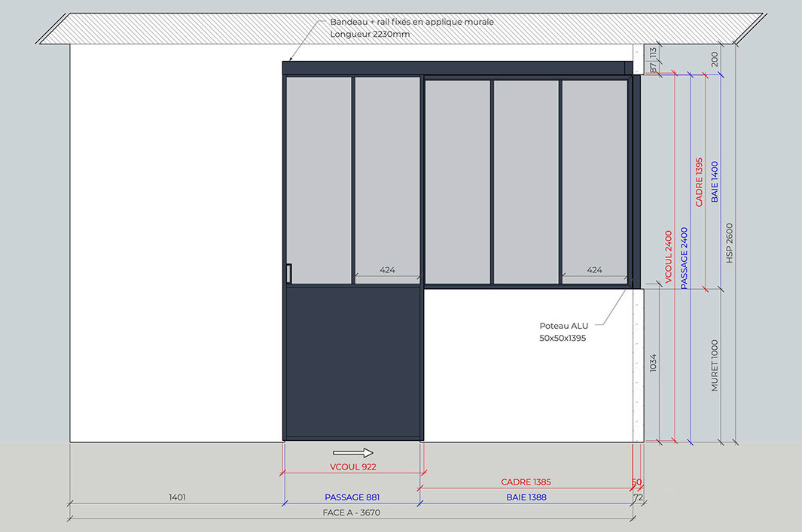Select the '113' dimension label
802x532 pixels.
(653, 53)
